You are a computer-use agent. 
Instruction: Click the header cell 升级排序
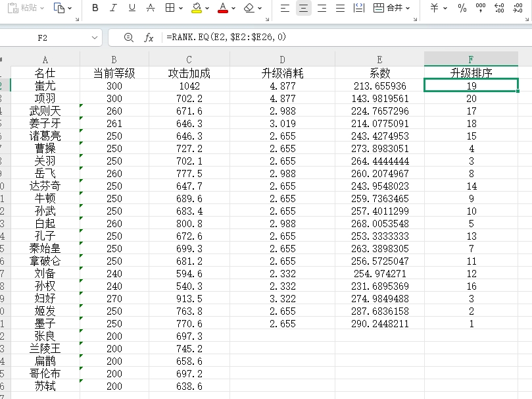pos(471,72)
